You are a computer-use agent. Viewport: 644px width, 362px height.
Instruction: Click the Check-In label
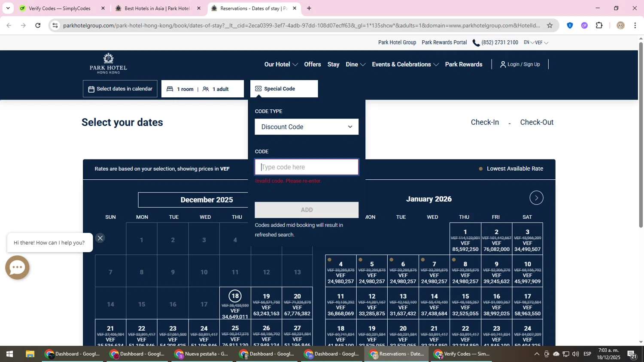(x=485, y=122)
